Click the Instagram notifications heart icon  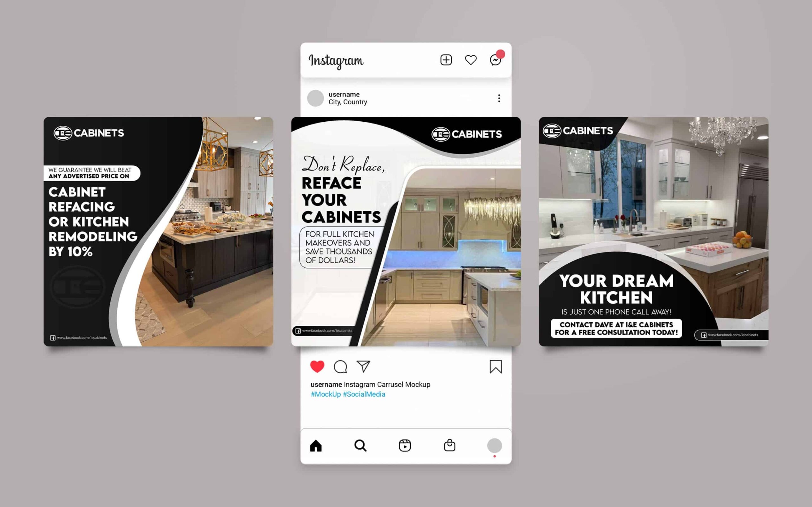click(471, 60)
